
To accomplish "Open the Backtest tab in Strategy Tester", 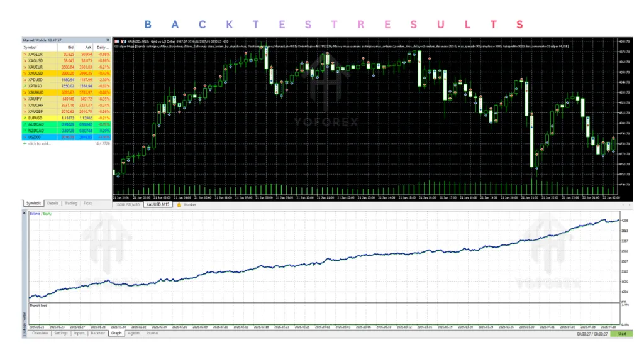I will pyautogui.click(x=97, y=333).
